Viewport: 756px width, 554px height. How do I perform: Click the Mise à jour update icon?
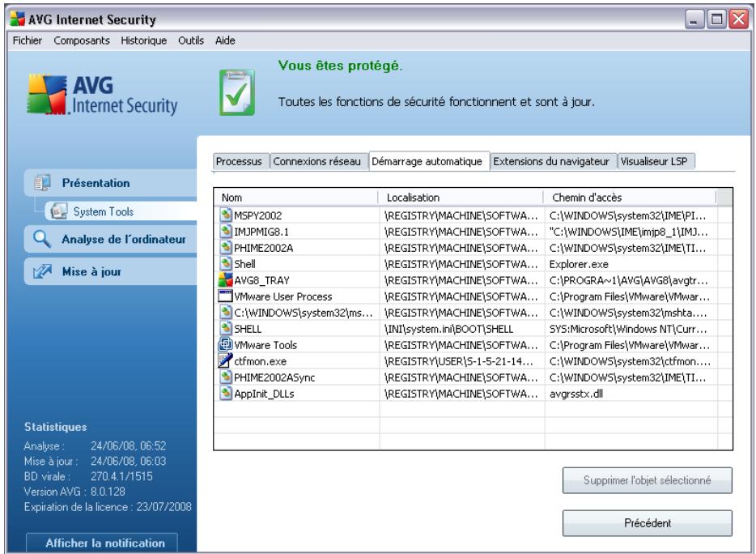(42, 271)
